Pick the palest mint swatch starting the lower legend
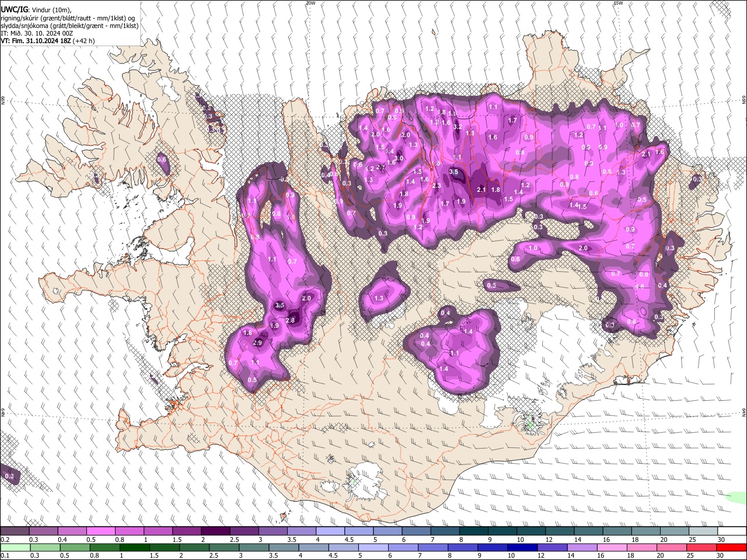The image size is (747, 560). 15,548
